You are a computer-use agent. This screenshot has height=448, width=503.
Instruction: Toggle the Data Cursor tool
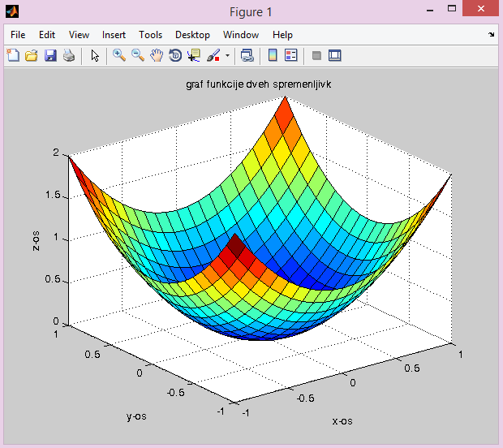pos(194,56)
